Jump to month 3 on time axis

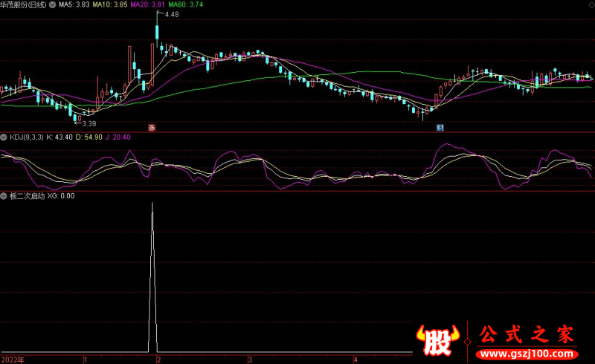tap(251, 359)
